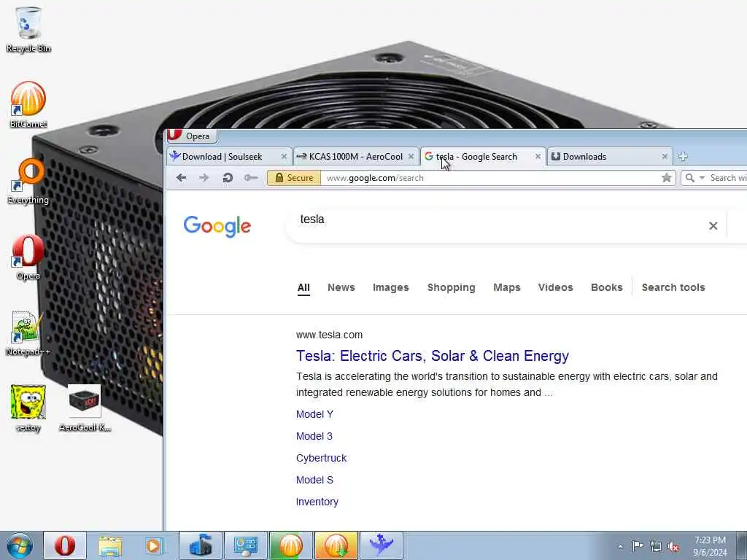Click the blue folders taskbar icon
The height and width of the screenshot is (560, 747).
point(200,545)
